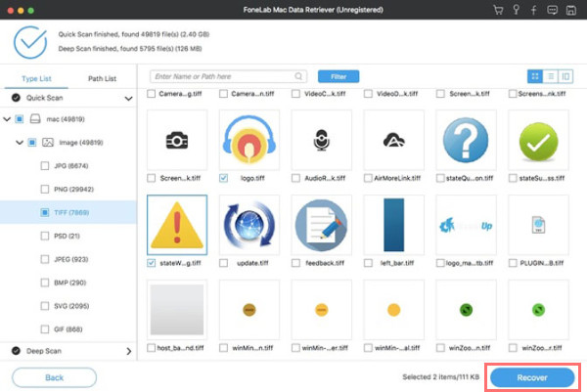Uncheck the logo.tiff checkbox
The height and width of the screenshot is (392, 587).
tap(223, 178)
